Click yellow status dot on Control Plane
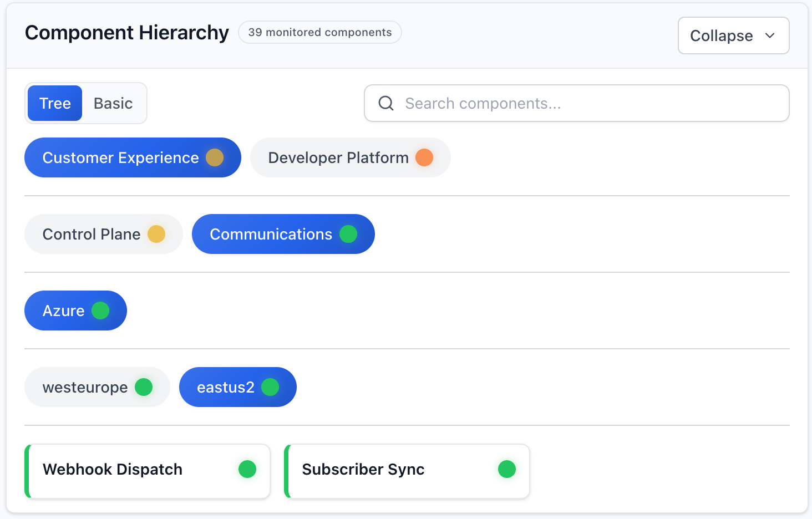 (x=156, y=234)
